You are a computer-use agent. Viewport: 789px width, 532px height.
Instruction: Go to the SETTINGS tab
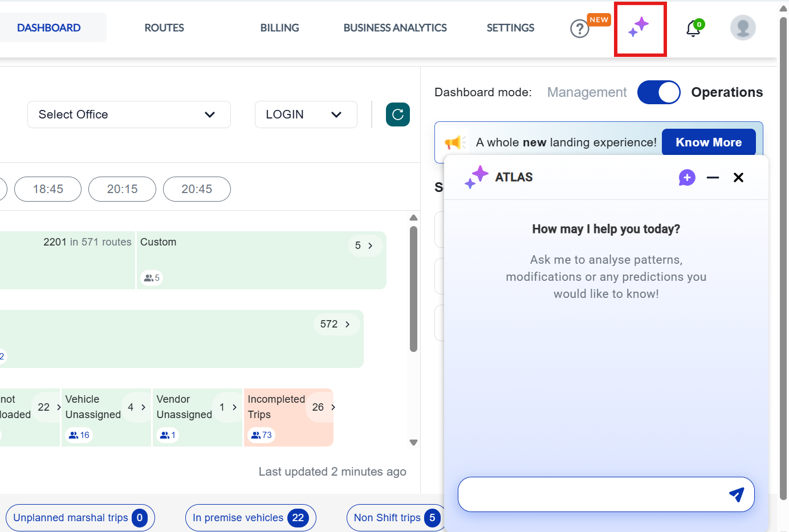tap(510, 27)
